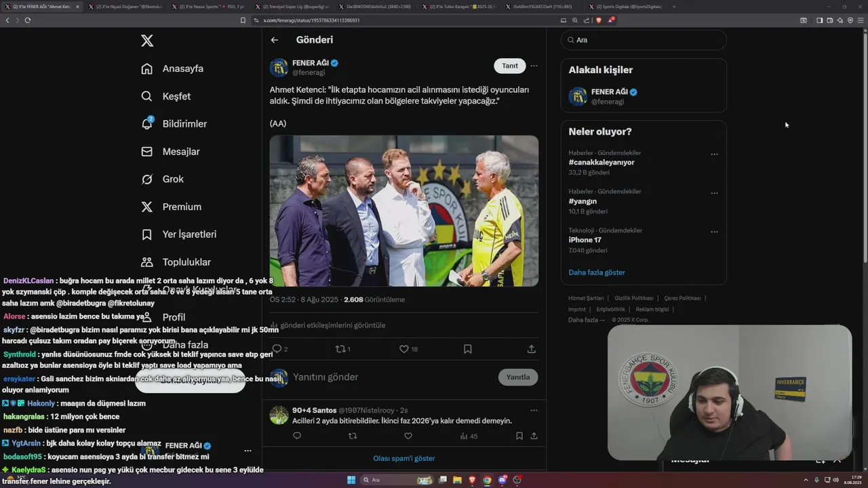Switch to the Tufan Karayel tab
This screenshot has height=488, width=868.
459,6
